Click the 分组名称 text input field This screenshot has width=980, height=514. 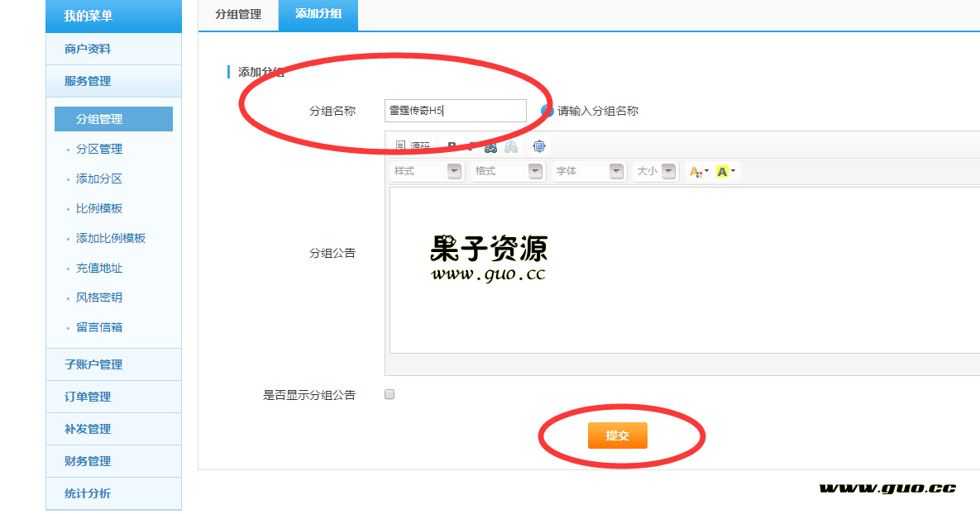click(455, 111)
